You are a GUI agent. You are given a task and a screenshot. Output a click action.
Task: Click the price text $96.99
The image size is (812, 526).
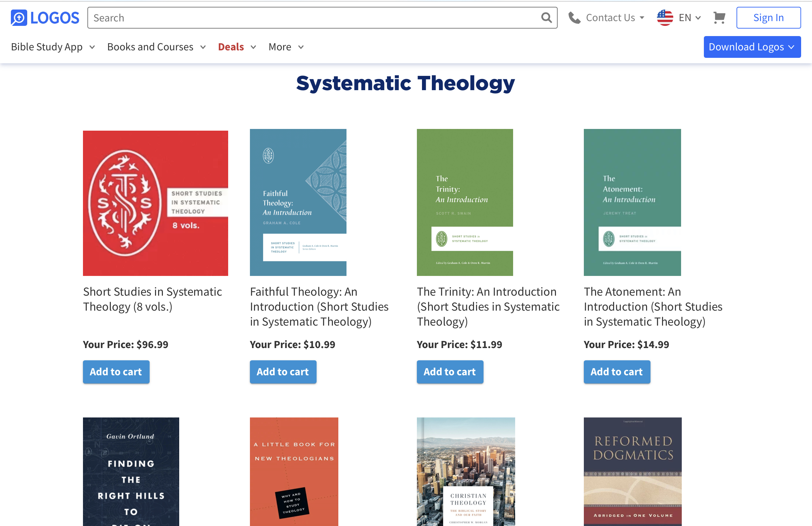[x=152, y=344]
